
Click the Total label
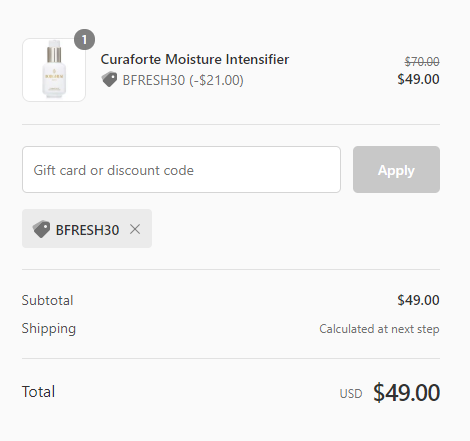click(38, 392)
